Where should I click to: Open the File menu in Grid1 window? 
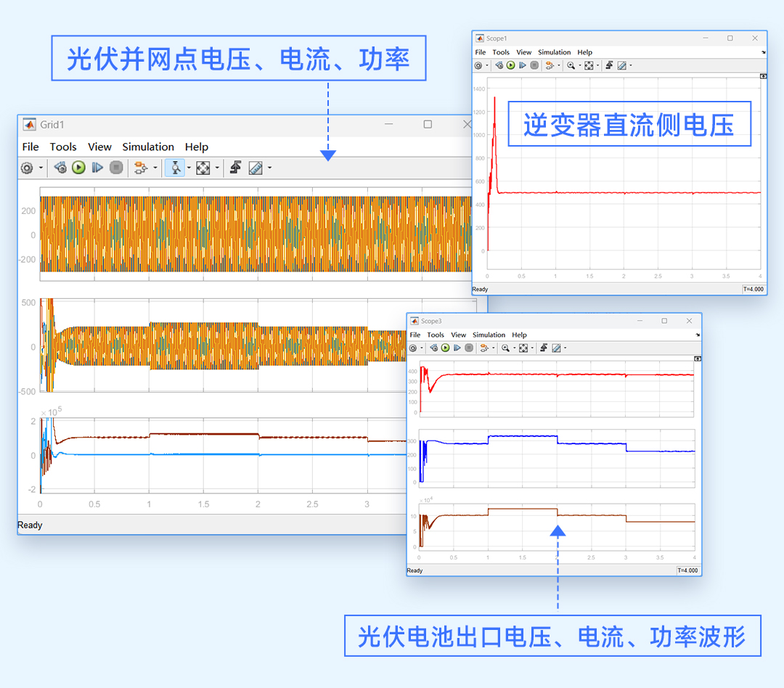pos(30,147)
